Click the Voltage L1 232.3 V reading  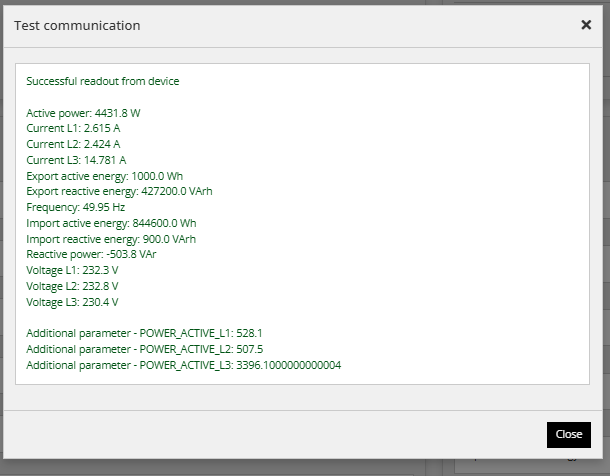pyautogui.click(x=72, y=270)
